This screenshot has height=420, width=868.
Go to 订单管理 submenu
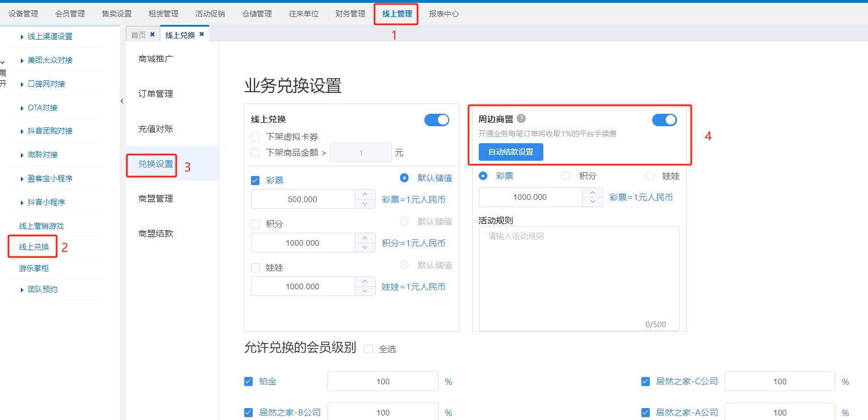pos(156,93)
